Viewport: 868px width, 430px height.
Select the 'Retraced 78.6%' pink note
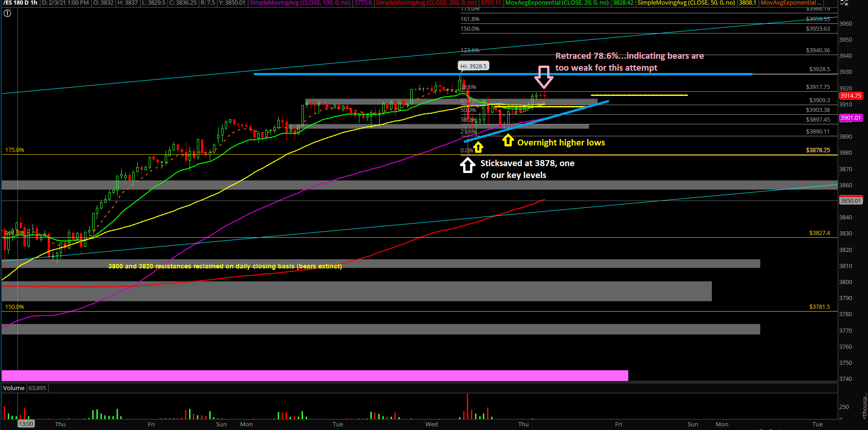[629, 61]
